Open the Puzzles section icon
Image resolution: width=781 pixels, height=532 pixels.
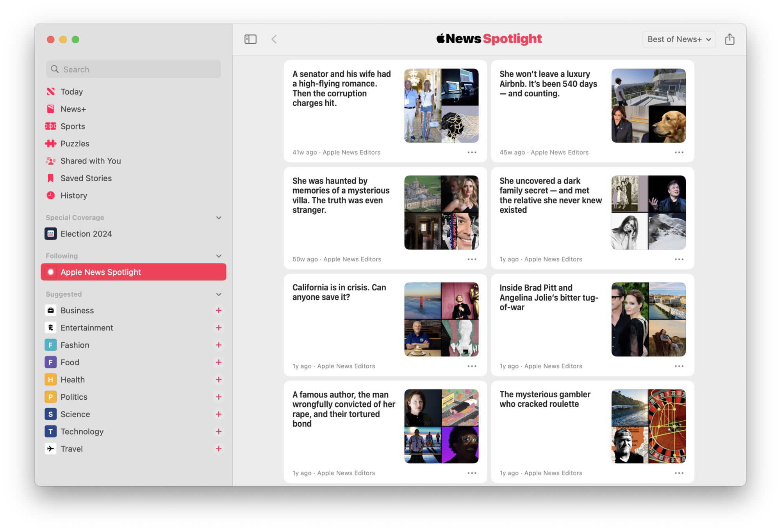51,144
